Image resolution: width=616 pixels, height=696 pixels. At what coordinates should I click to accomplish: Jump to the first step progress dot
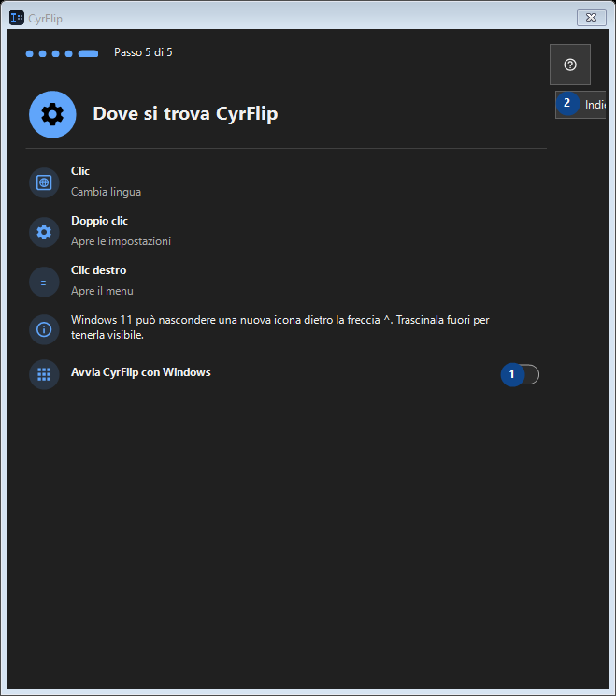(x=30, y=53)
